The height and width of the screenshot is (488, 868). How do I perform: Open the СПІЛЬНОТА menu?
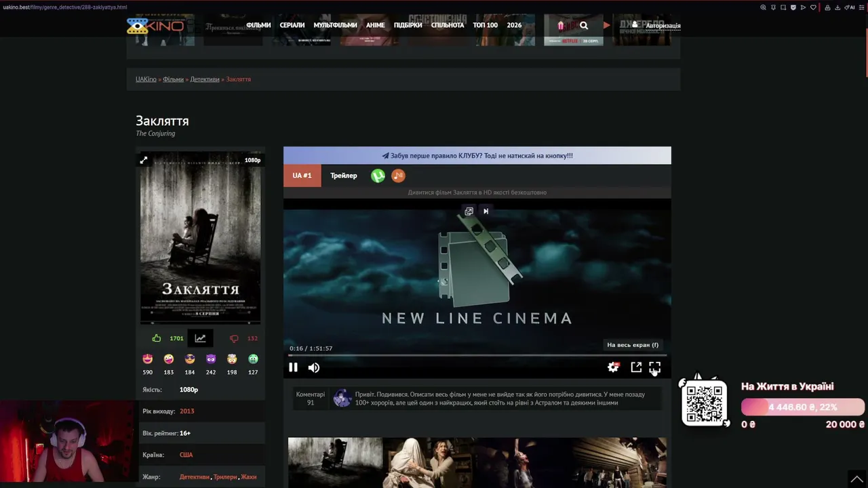point(448,26)
